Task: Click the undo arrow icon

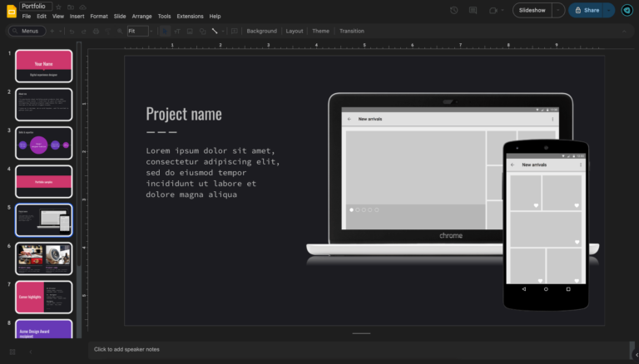Action: tap(72, 31)
